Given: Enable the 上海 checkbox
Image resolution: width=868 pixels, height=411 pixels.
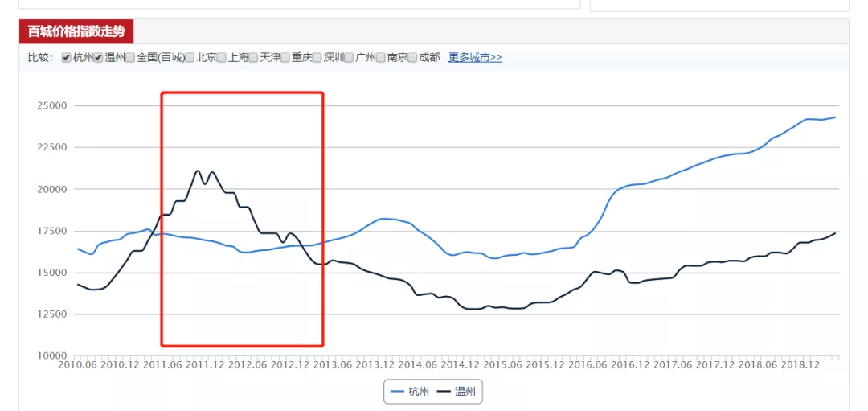Looking at the screenshot, I should [222, 58].
